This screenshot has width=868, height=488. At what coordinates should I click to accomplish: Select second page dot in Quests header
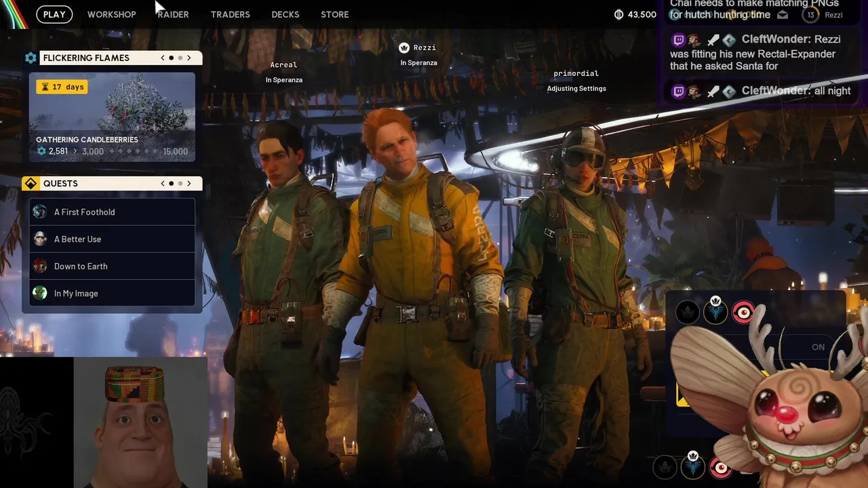(x=180, y=184)
